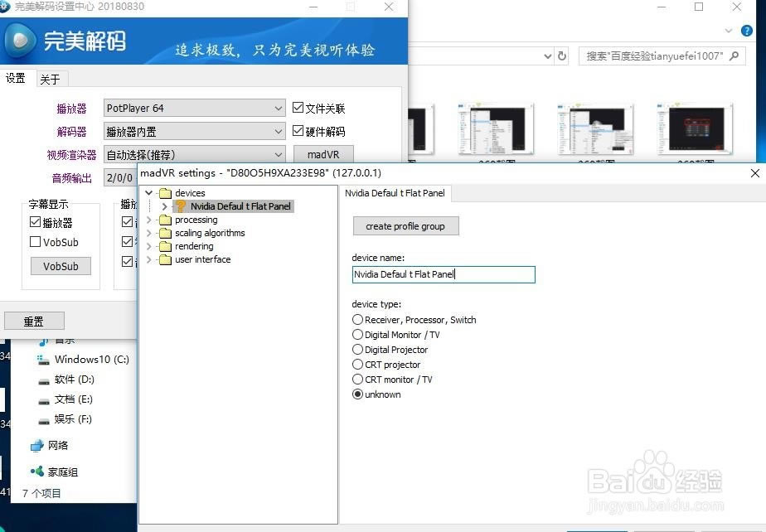Open the processing folder in madVR settings

[166, 220]
